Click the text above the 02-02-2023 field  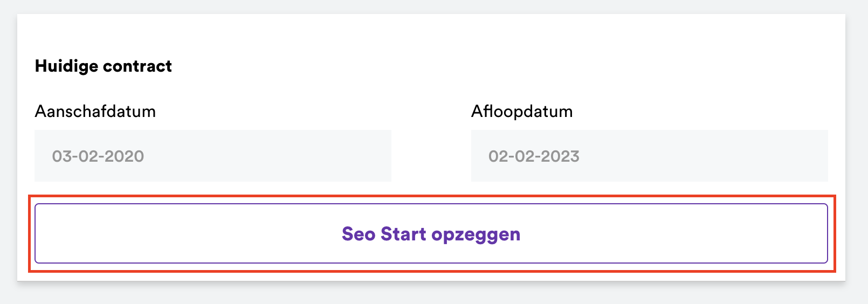click(x=521, y=111)
